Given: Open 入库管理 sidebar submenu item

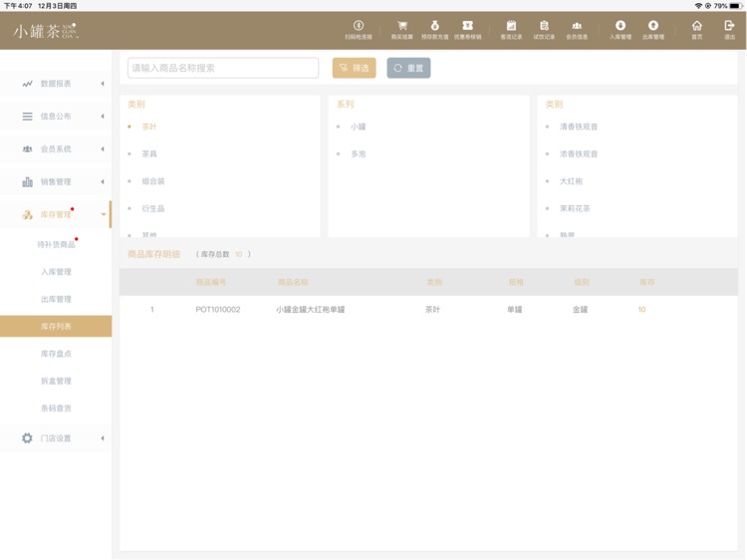Looking at the screenshot, I should pos(56,272).
